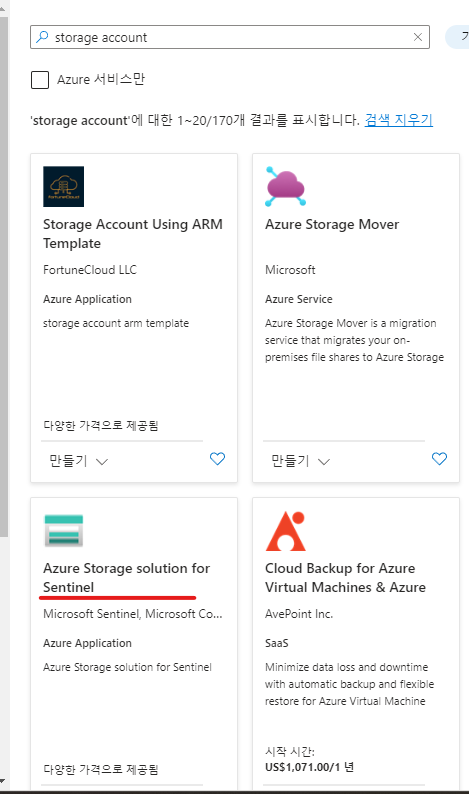This screenshot has width=469, height=794.
Task: Click 만들기 on the ARM Template card
Action: coord(68,461)
